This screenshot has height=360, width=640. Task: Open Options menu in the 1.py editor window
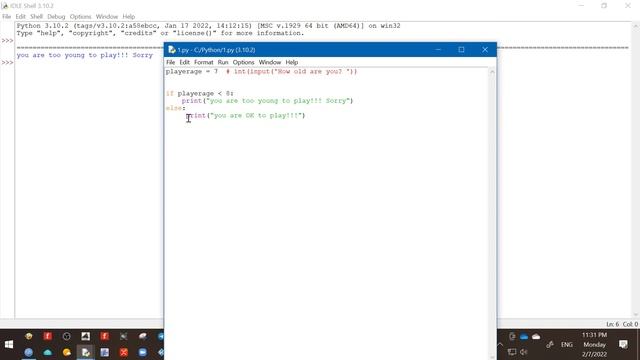tap(244, 62)
